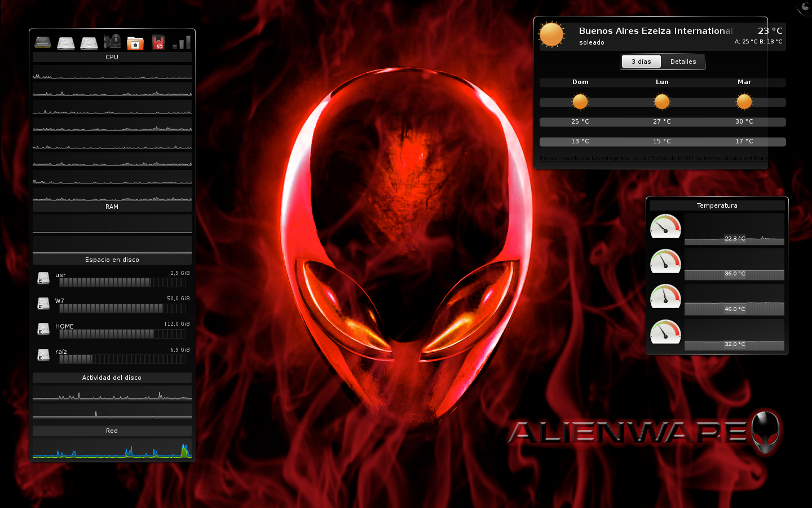812x508 pixels.
Task: Click the Red section header
Action: pos(112,431)
